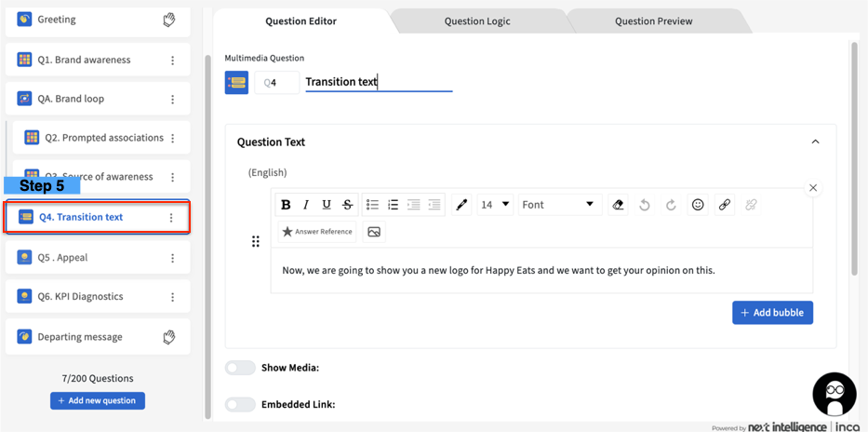
Task: Toggle italic text formatting
Action: pos(306,205)
